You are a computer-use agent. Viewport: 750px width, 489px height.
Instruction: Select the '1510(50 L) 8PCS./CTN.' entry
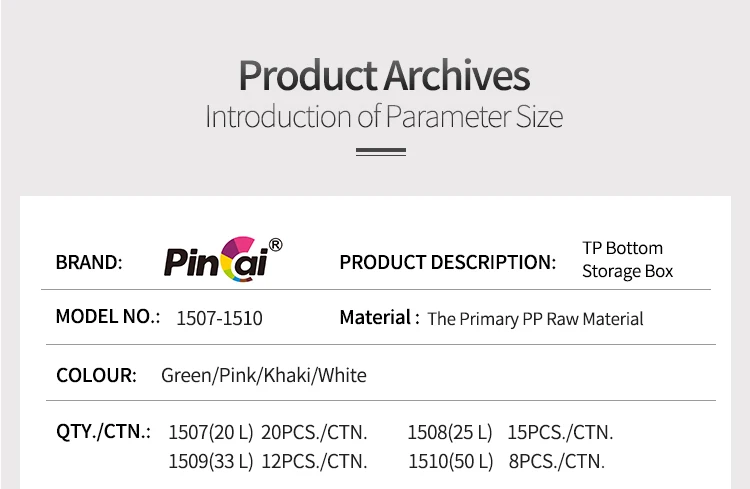click(507, 462)
